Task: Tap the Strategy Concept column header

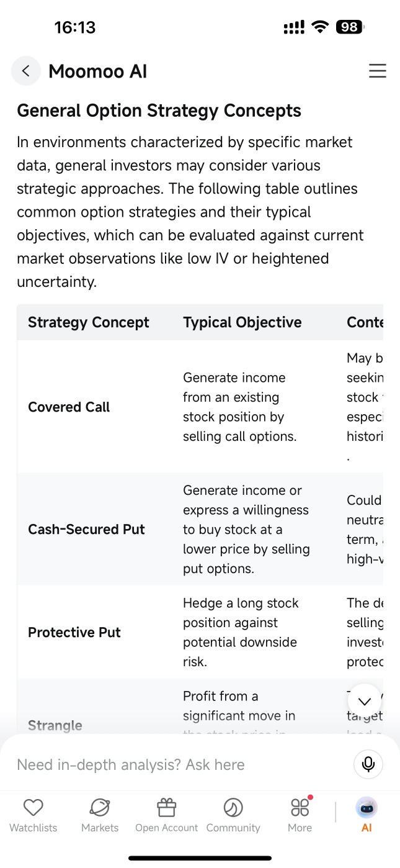Action: tap(89, 322)
